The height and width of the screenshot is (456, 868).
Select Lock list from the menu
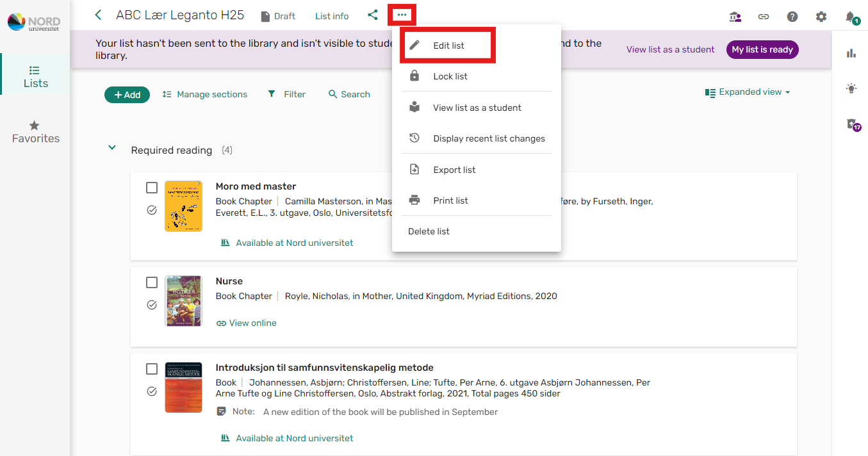[x=477, y=76]
